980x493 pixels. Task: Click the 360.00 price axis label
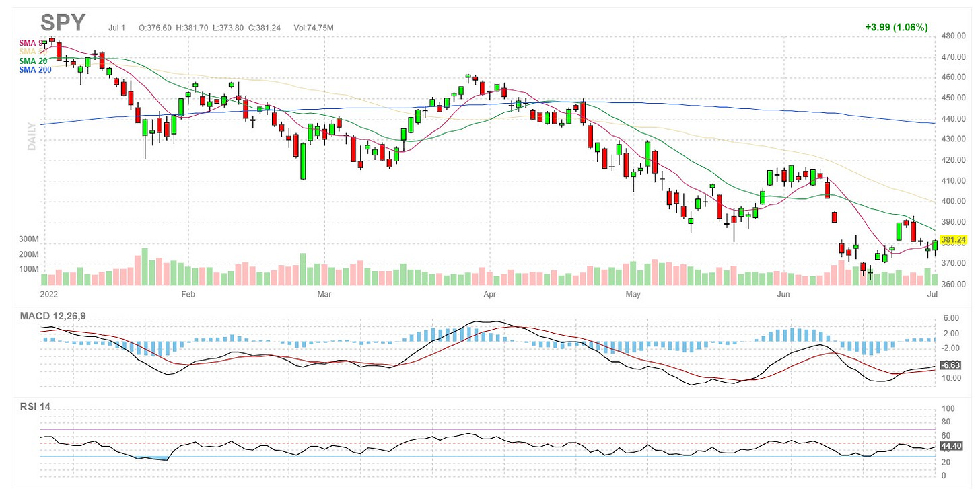(954, 284)
